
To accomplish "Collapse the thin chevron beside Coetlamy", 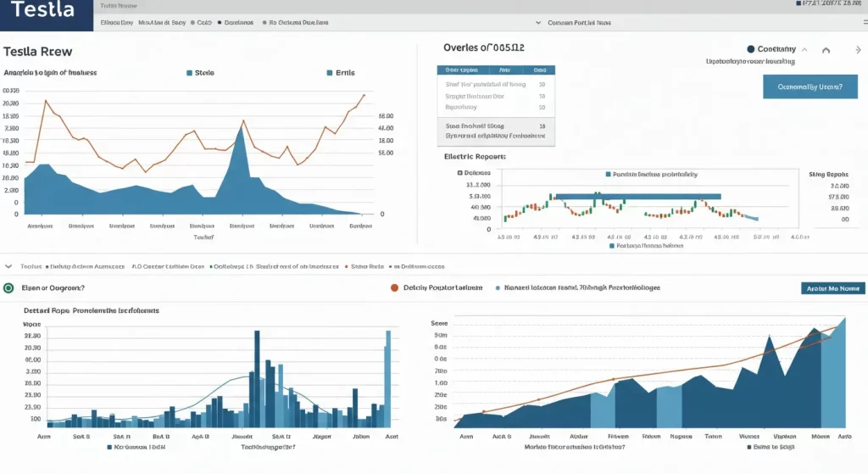I will 804,50.
